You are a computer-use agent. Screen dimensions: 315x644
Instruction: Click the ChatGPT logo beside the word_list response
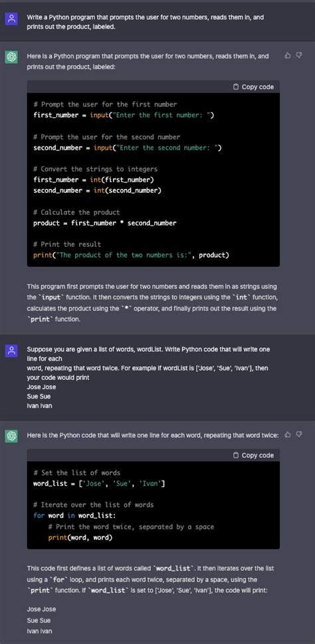tap(11, 436)
